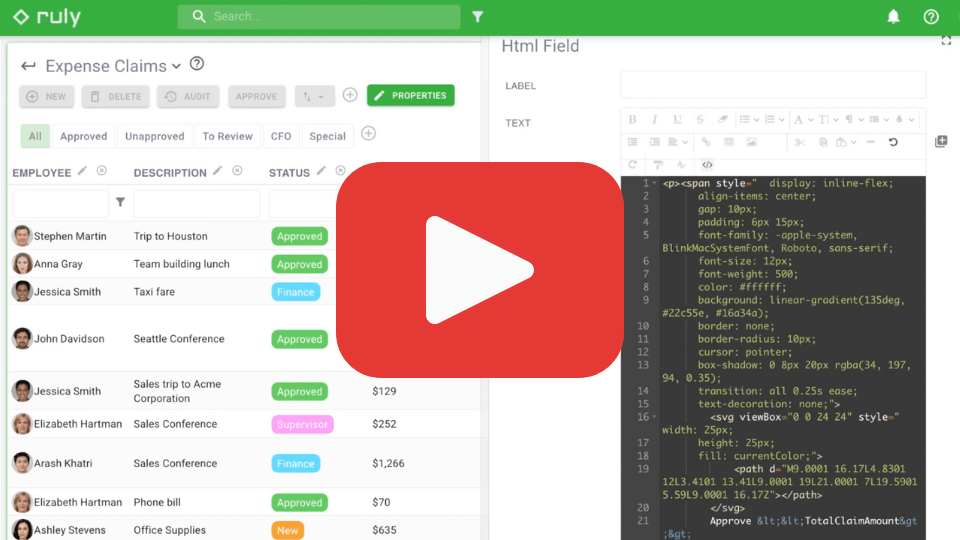Expand numbered list style options
Viewport: 960px width, 540px height.
point(782,120)
